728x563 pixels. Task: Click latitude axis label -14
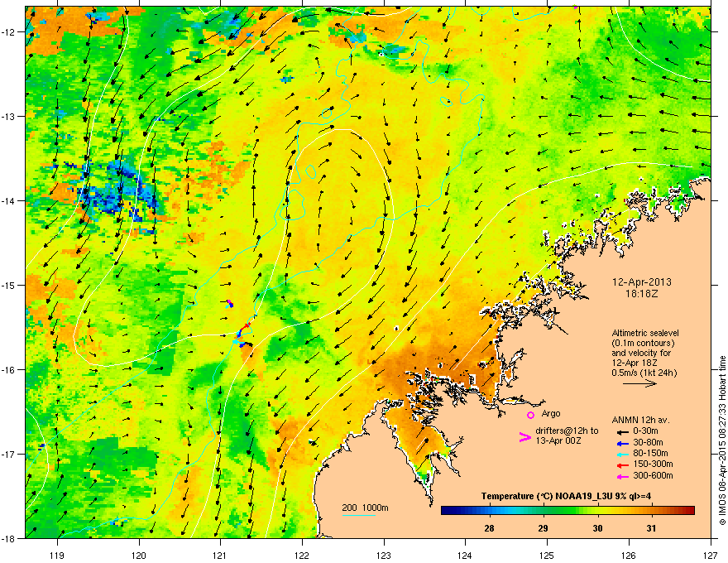click(x=9, y=200)
